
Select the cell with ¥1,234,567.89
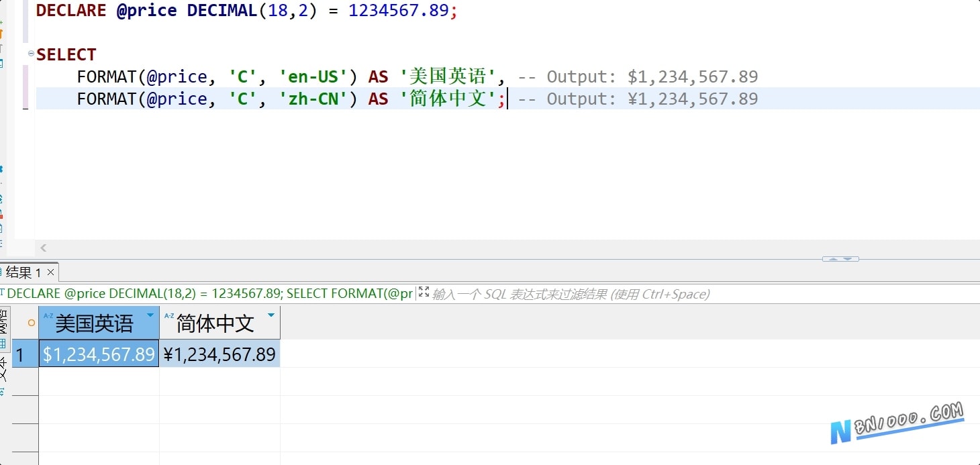[x=220, y=354]
